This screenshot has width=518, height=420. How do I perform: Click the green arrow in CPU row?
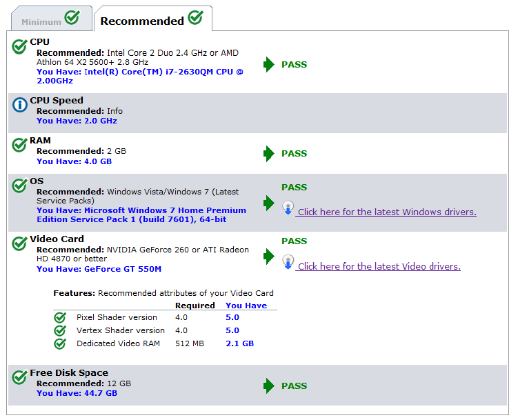coord(269,64)
